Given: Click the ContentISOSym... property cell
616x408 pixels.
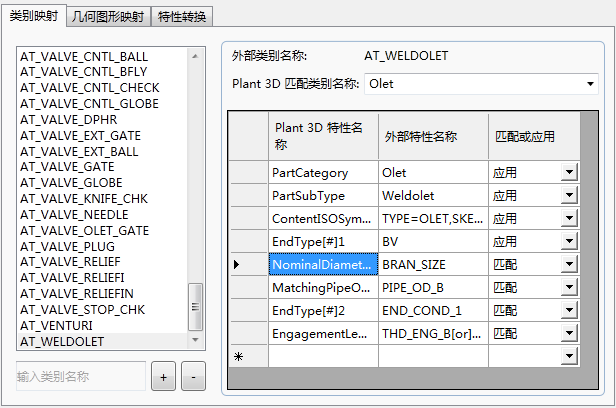Looking at the screenshot, I should [x=323, y=219].
